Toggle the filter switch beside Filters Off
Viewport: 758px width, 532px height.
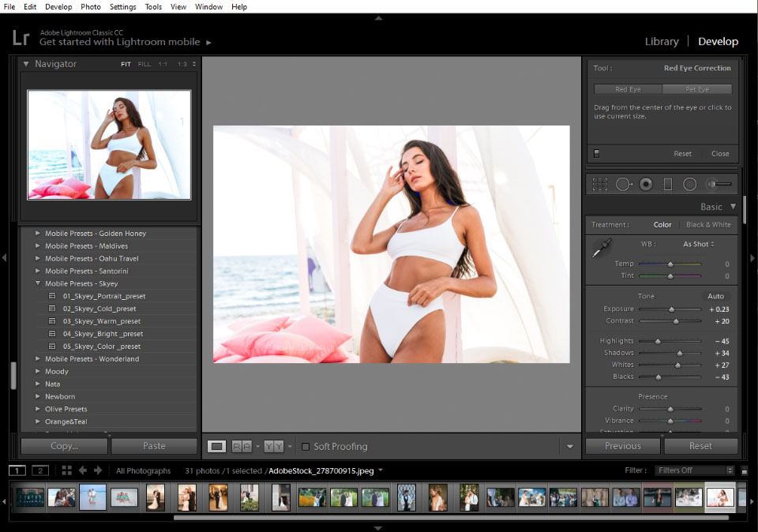point(745,470)
